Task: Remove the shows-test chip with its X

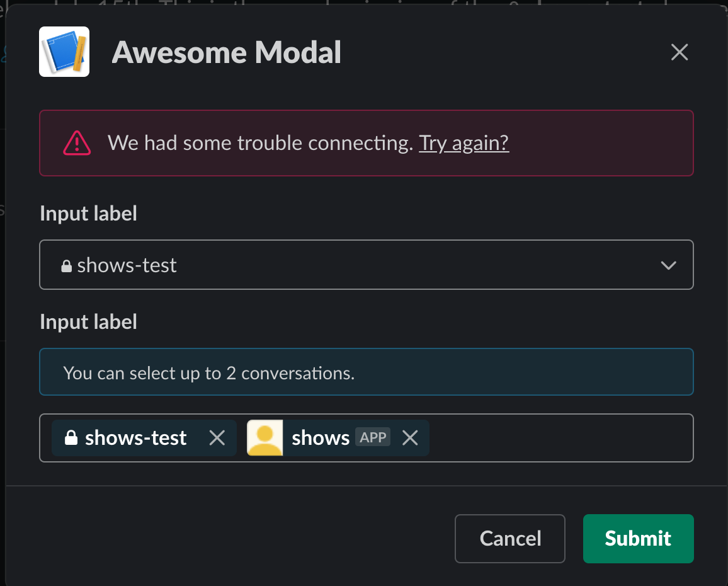Action: pyautogui.click(x=217, y=438)
